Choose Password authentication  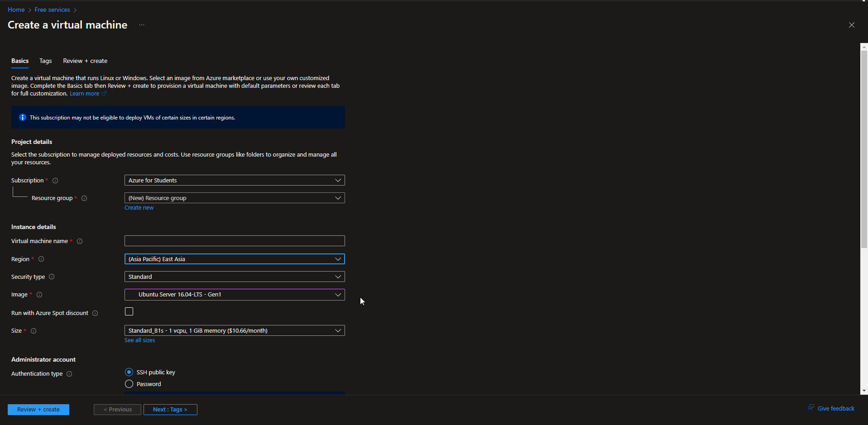pos(129,384)
